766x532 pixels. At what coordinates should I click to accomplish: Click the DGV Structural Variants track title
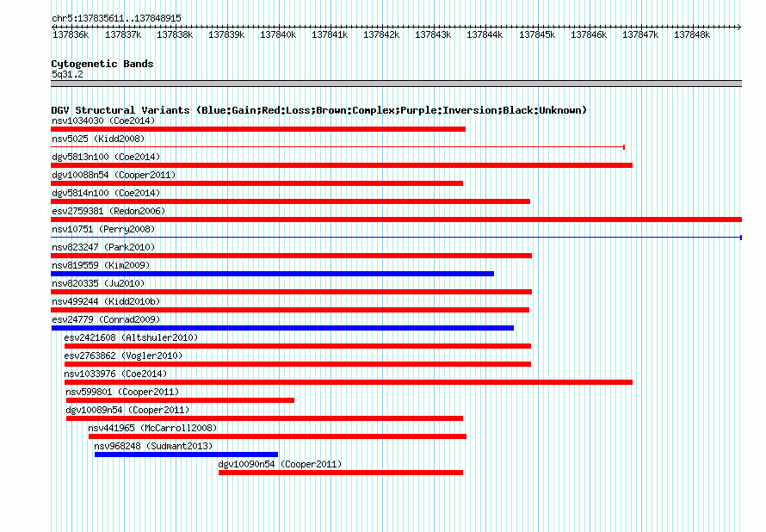(319, 110)
